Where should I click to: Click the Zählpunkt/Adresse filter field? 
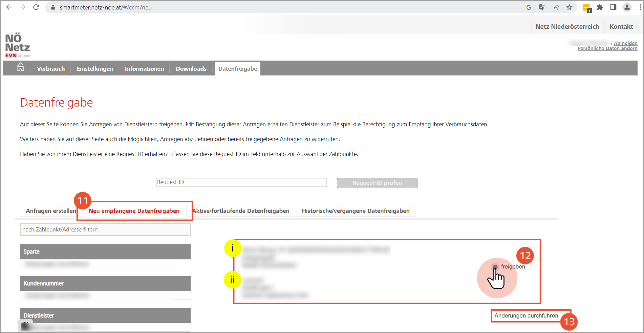click(105, 229)
